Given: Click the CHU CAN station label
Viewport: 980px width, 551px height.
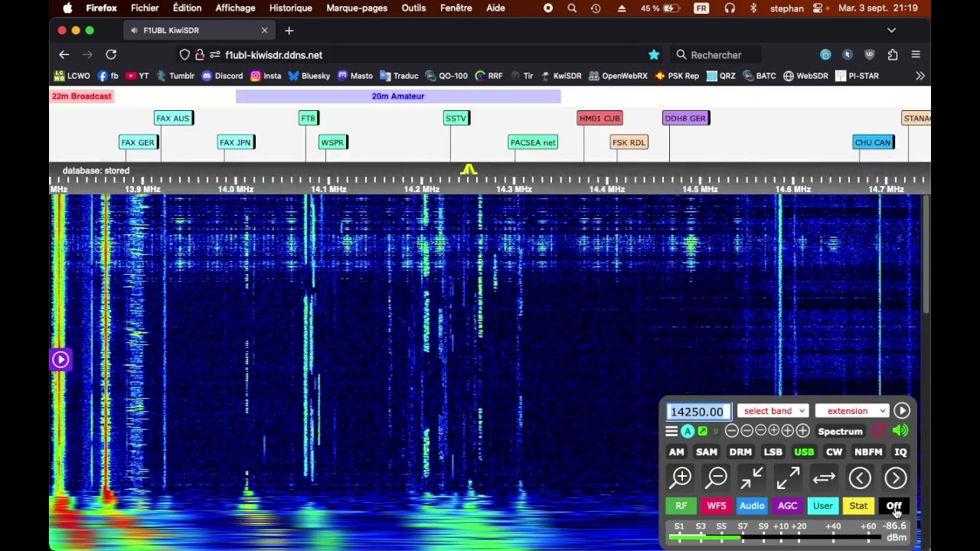Looking at the screenshot, I should [874, 142].
